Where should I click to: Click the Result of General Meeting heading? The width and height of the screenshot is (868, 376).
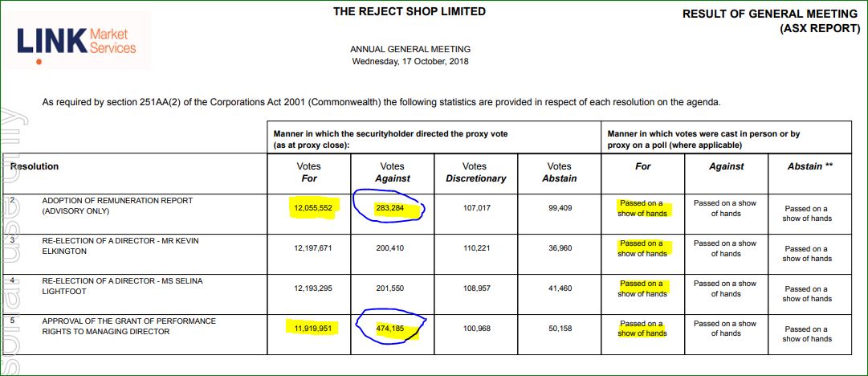click(x=770, y=21)
